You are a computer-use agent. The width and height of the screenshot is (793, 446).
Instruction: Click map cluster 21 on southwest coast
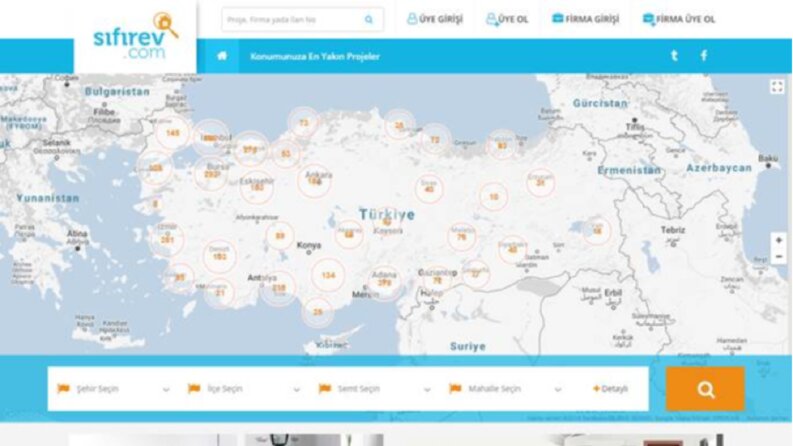coord(220,293)
